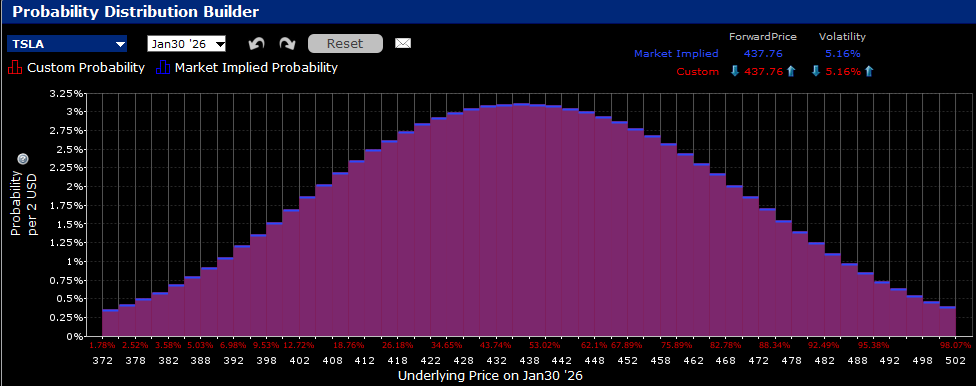This screenshot has width=976, height=386.
Task: Click the probability bar above price 472
Action: [x=767, y=273]
